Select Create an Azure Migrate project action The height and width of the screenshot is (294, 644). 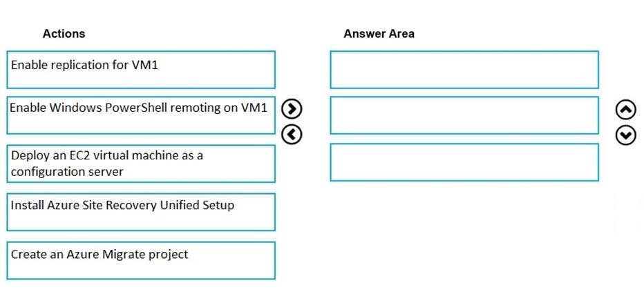point(141,261)
